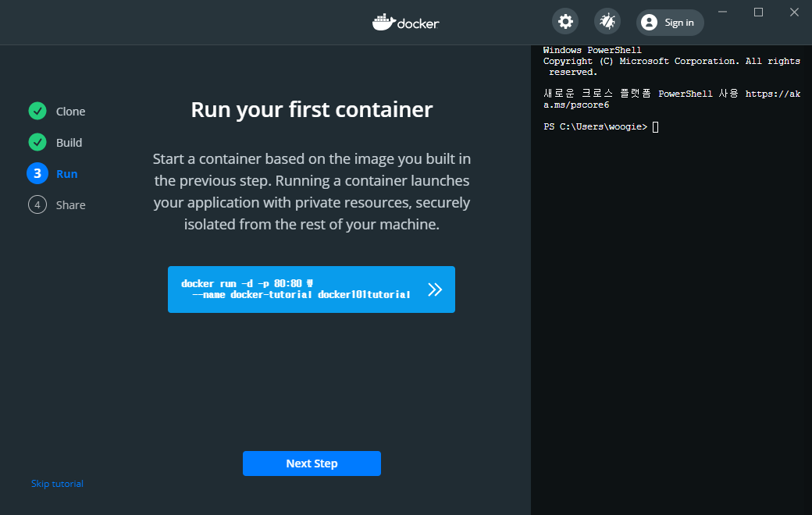
Task: Click the https://aka.ms/pscore6 text in terminal
Action: [x=671, y=99]
